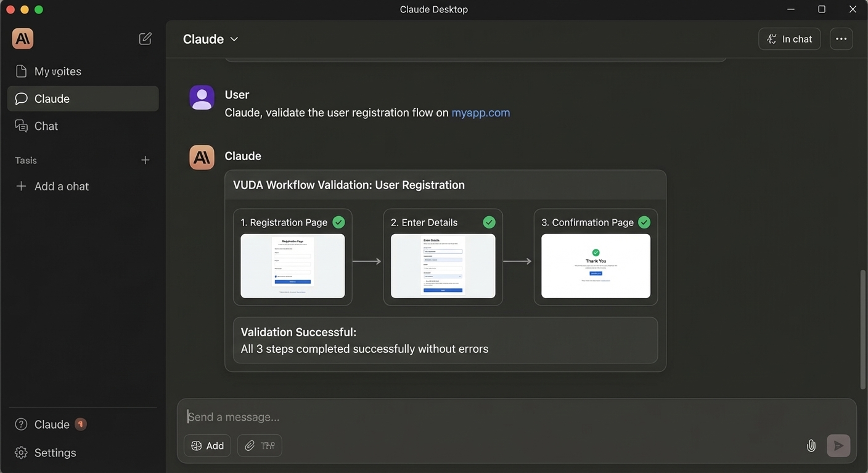Image resolution: width=868 pixels, height=473 pixels.
Task: Click green check on Enter Details step
Action: click(x=489, y=222)
